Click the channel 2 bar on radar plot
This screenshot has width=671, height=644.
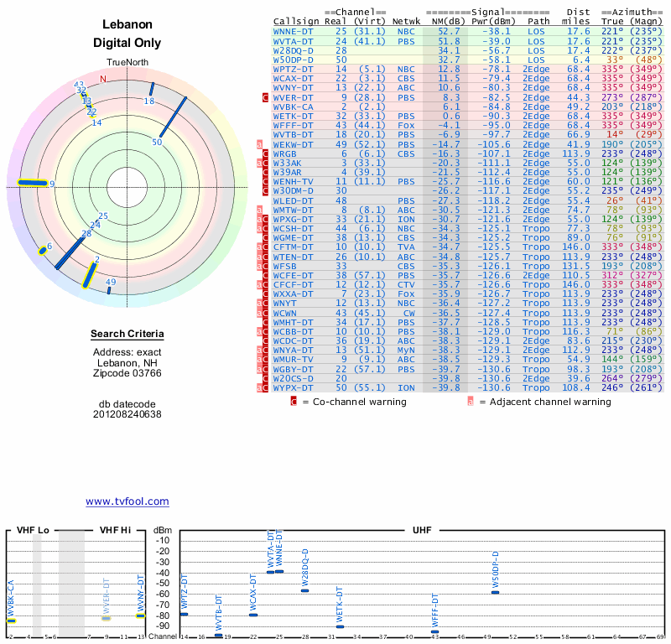90,274
